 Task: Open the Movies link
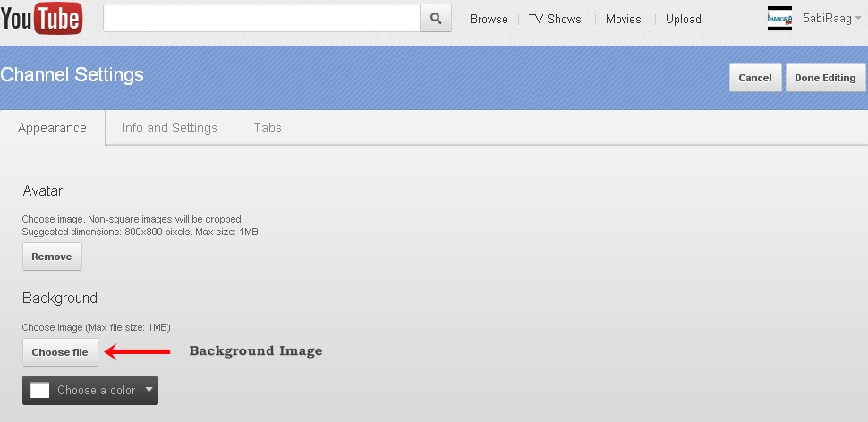point(624,19)
